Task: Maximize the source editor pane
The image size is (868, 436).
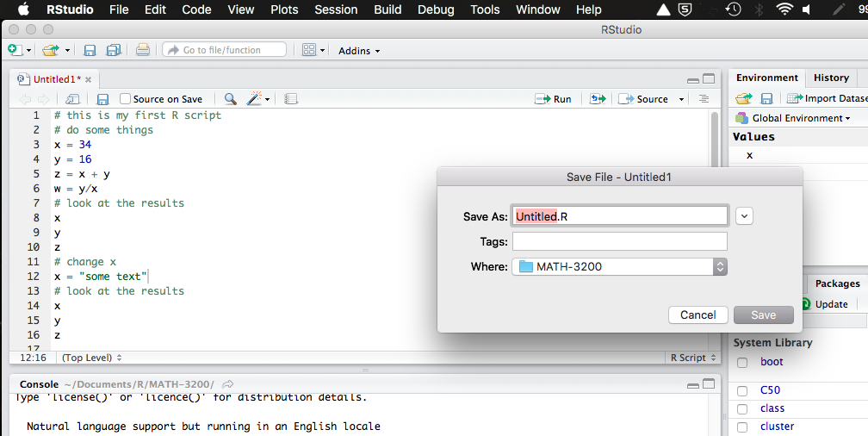Action: (x=709, y=78)
